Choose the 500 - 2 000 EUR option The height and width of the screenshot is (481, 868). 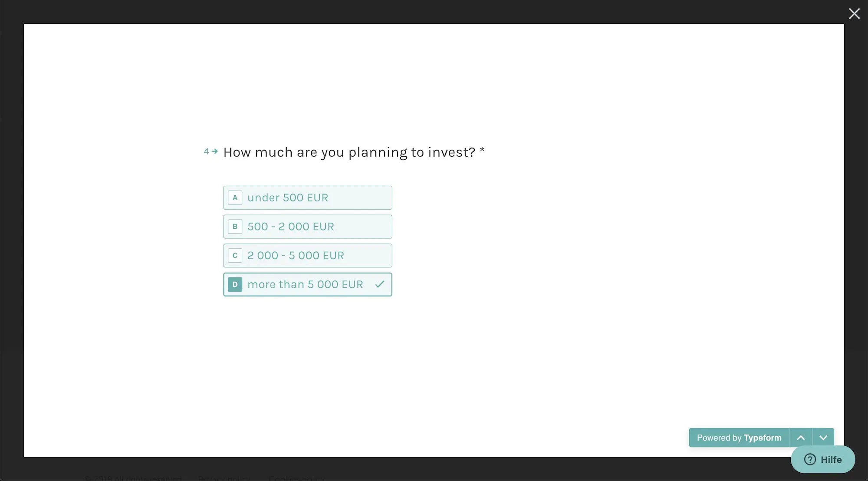[x=307, y=227]
